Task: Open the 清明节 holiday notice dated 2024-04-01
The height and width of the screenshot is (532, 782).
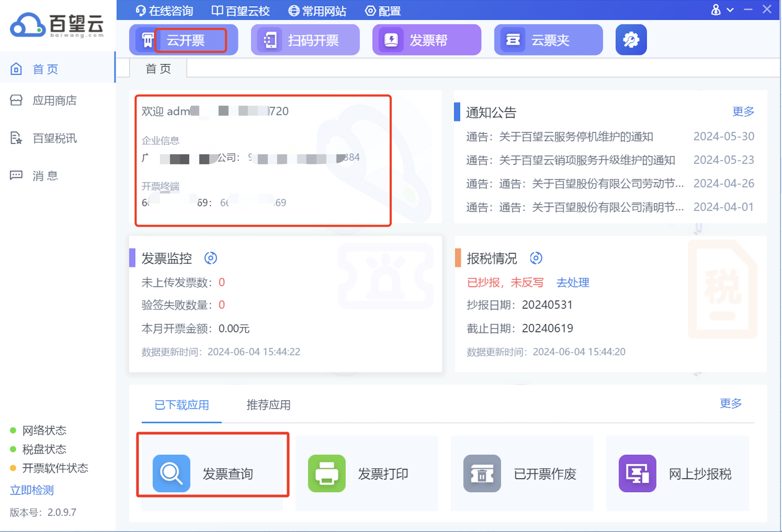Action: click(x=575, y=207)
